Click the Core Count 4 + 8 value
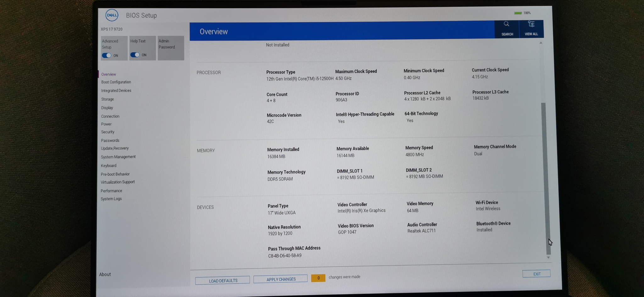 point(271,100)
